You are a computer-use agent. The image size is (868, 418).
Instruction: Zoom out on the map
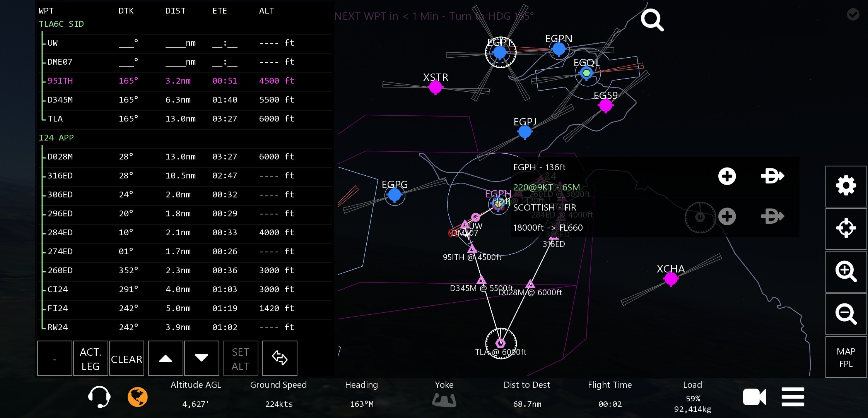(846, 314)
